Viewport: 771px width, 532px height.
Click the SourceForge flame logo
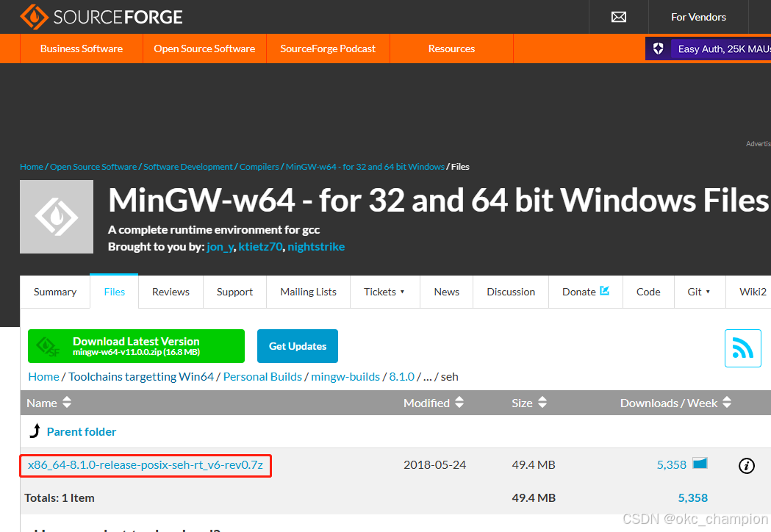(32, 16)
